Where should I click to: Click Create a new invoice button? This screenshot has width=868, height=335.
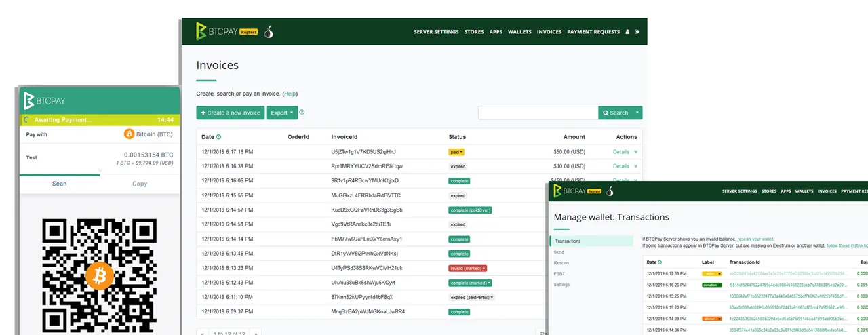pyautogui.click(x=231, y=113)
